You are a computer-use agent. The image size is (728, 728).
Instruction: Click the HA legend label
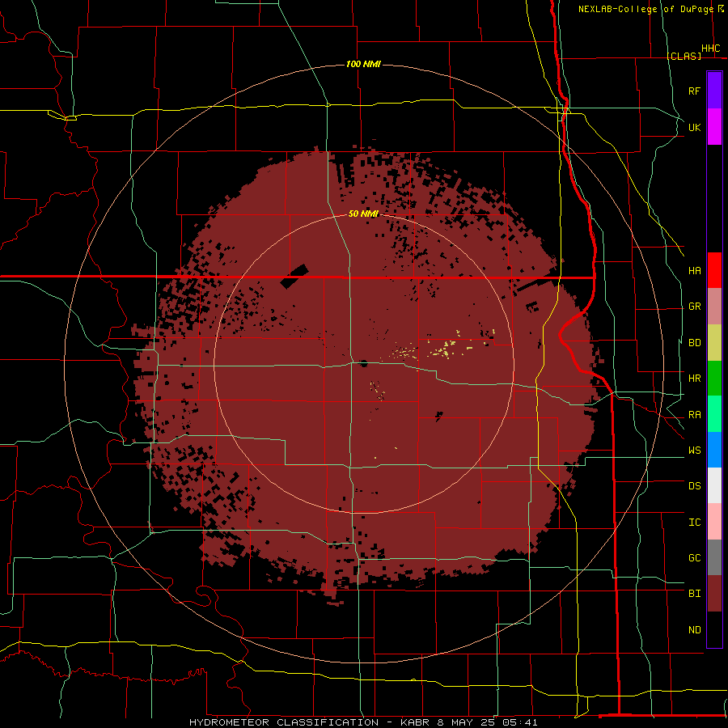click(x=694, y=271)
